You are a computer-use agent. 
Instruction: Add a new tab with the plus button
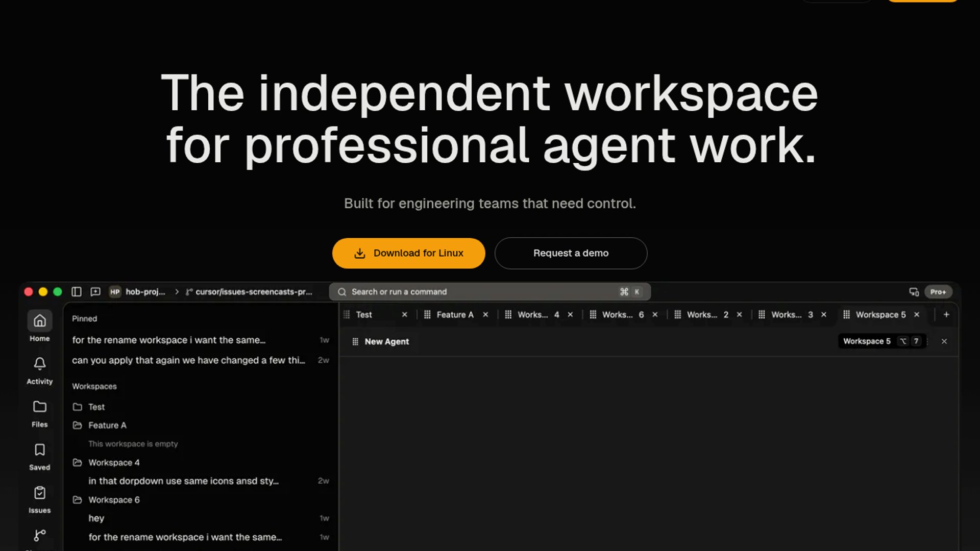tap(946, 315)
